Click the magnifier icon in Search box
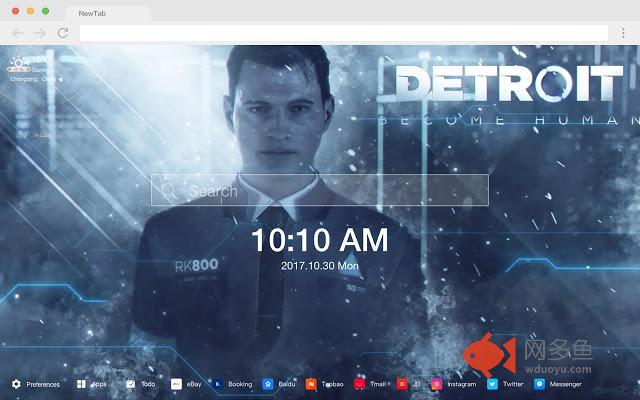This screenshot has height=400, width=640. 169,191
